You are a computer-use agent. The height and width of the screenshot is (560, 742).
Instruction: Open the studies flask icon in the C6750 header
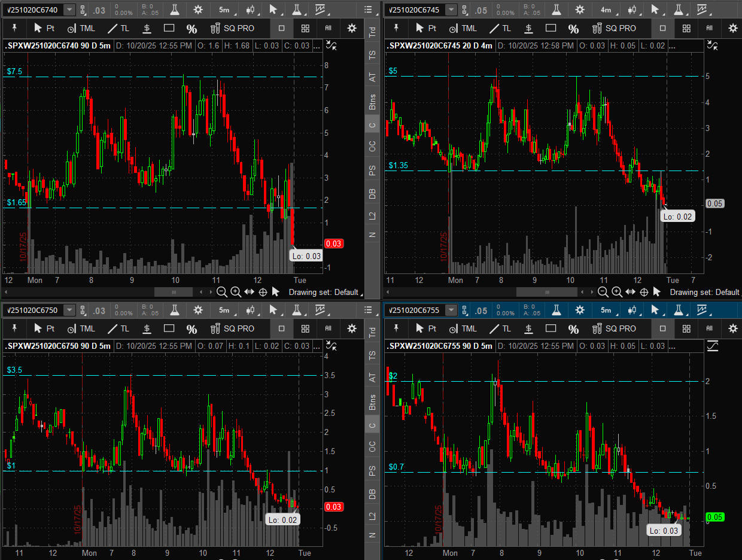coord(175,310)
